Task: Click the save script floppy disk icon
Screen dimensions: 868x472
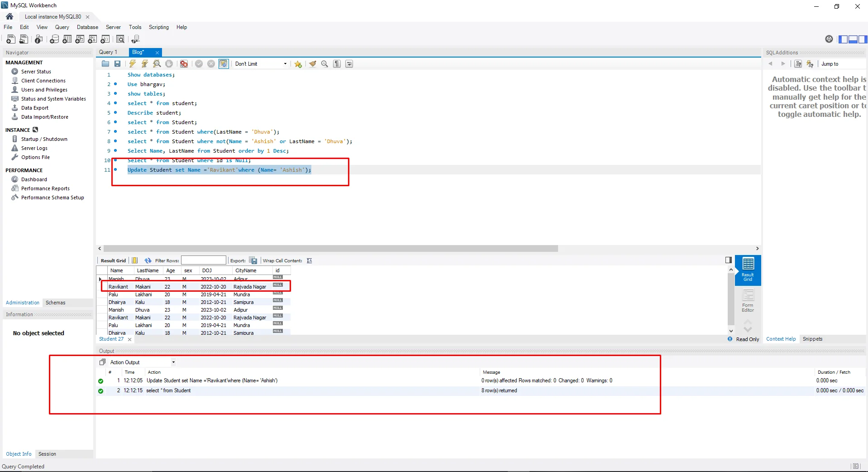Action: (x=118, y=64)
